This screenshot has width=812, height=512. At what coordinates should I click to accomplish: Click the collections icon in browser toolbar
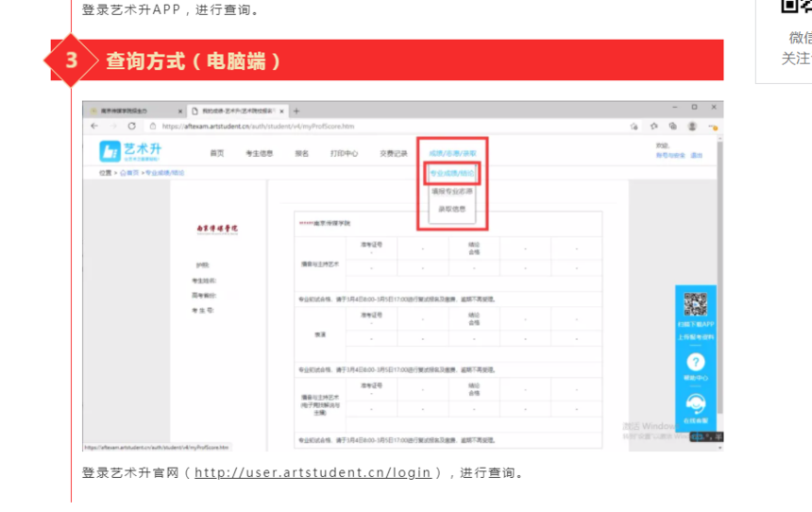pos(672,126)
